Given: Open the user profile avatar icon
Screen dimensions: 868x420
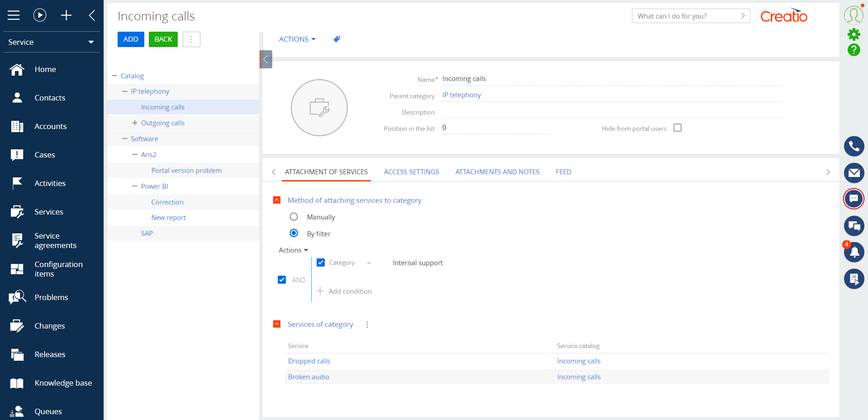Looking at the screenshot, I should tap(853, 15).
